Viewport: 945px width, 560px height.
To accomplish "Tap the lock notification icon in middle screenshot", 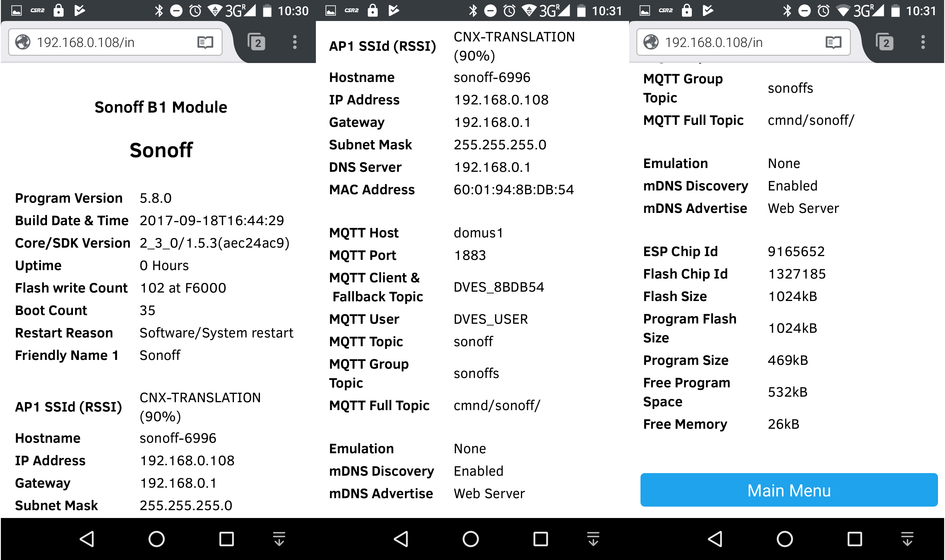I will click(x=372, y=10).
